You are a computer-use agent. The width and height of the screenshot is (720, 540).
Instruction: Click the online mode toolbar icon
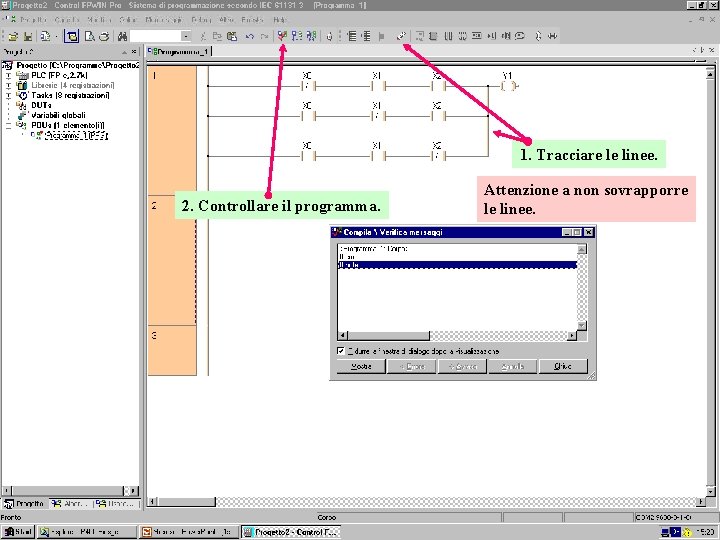(x=329, y=36)
